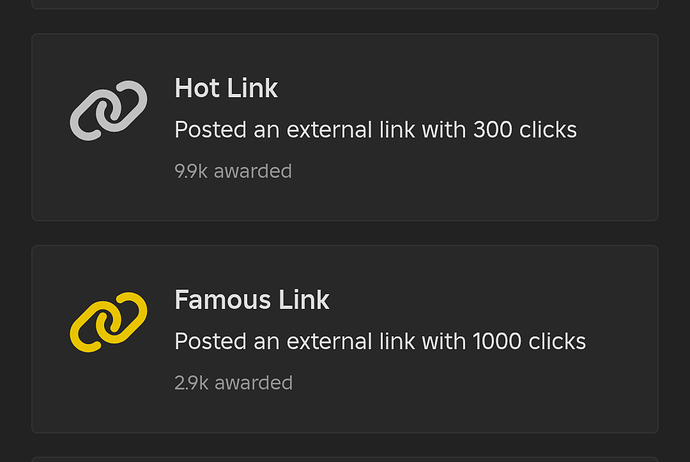The image size is (690, 462).
Task: Click the "1000 clicks" badge description
Action: [x=380, y=341]
